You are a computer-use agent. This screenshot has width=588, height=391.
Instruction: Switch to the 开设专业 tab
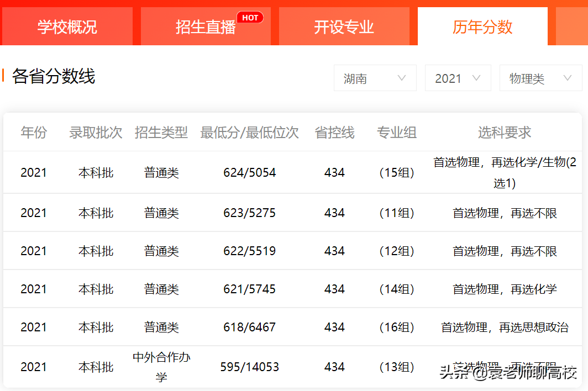pyautogui.click(x=344, y=26)
